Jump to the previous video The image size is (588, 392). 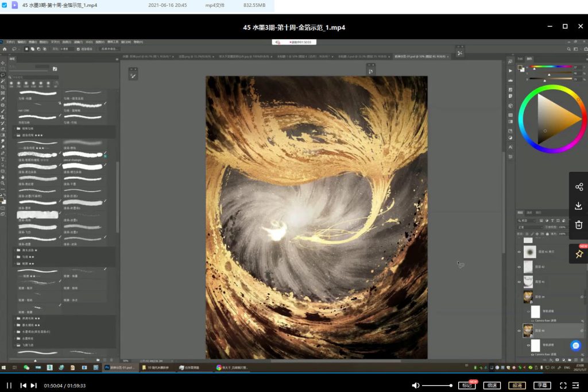click(24, 385)
